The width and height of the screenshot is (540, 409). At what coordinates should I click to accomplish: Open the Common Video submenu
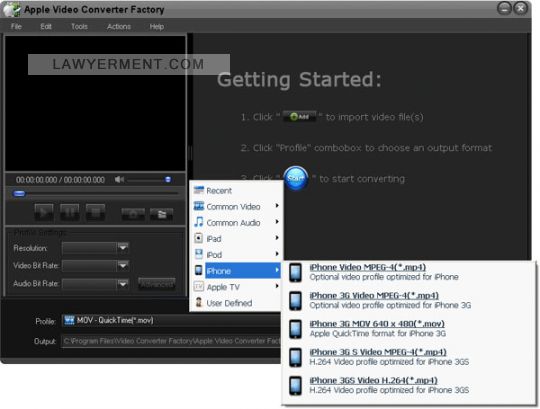tap(236, 207)
